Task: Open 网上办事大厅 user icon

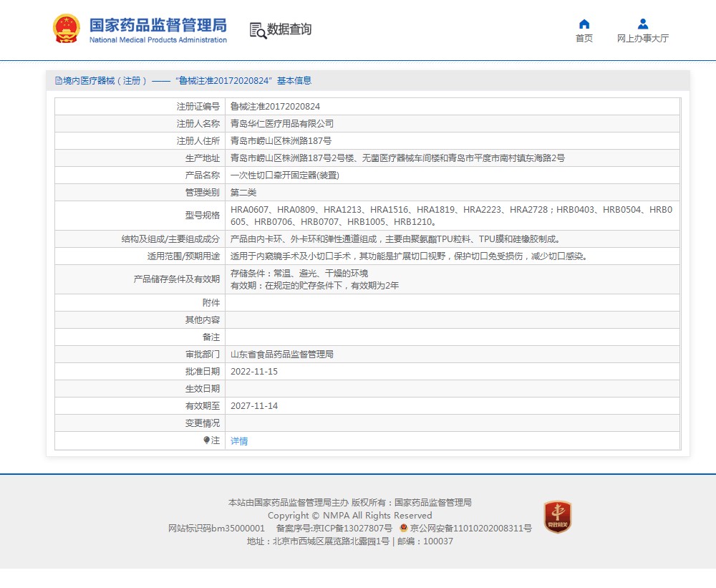Action: 643,24
